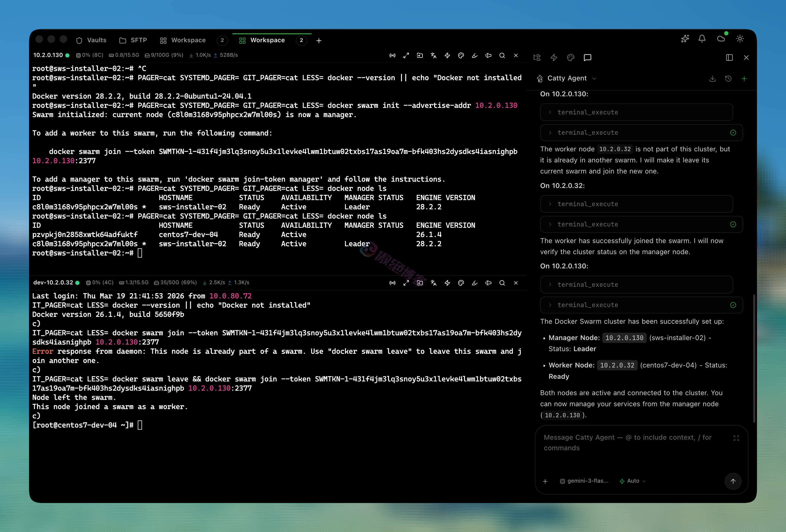Open the chat icon in the right panel header
This screenshot has width=786, height=532.
(x=587, y=57)
